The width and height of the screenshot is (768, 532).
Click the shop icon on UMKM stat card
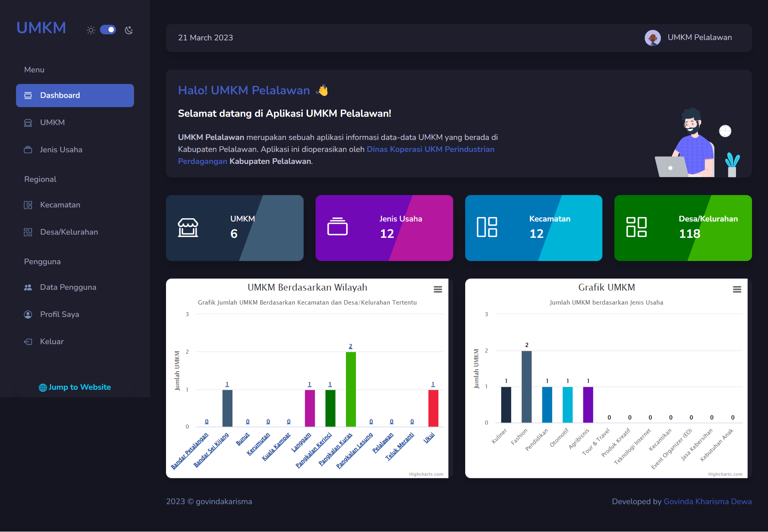coord(188,228)
